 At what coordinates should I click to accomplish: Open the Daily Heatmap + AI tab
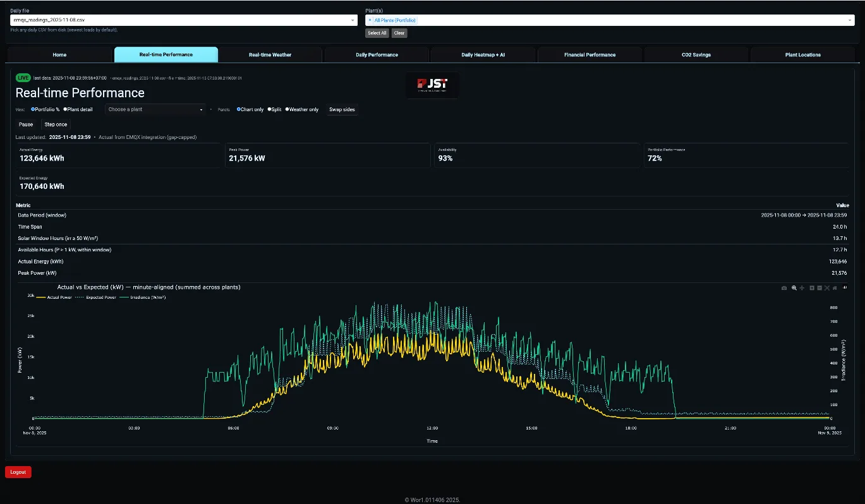pyautogui.click(x=483, y=55)
